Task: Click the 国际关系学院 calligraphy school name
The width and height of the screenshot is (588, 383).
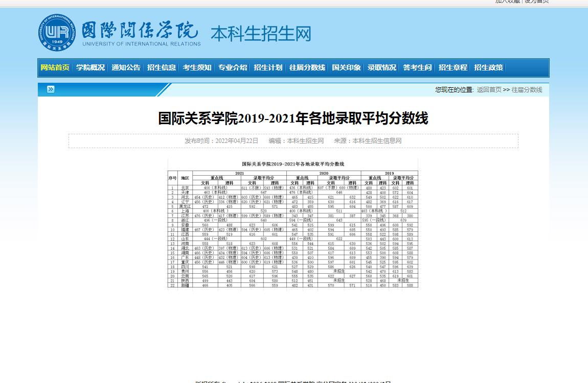Action: click(140, 30)
